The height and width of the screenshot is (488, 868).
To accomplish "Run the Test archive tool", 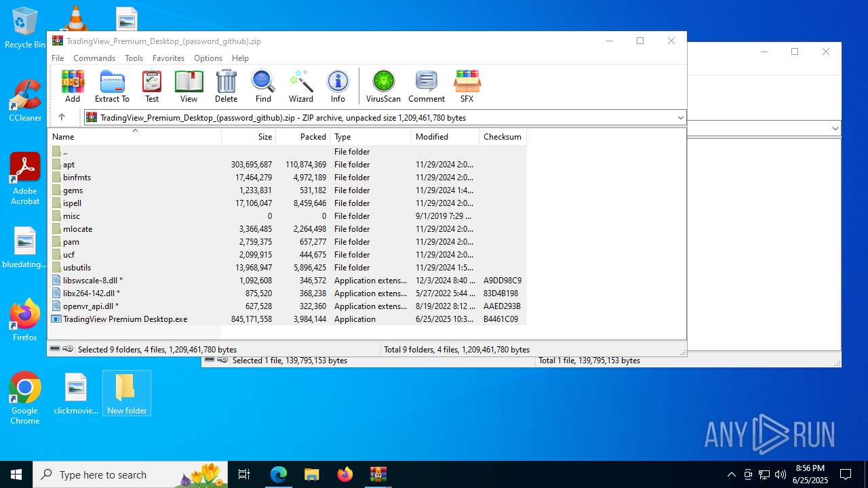I will (152, 86).
